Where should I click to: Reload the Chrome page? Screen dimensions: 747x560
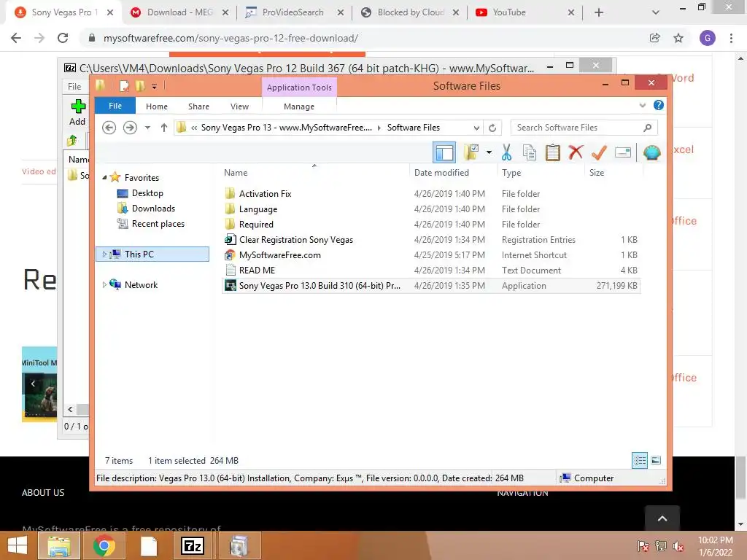(63, 38)
